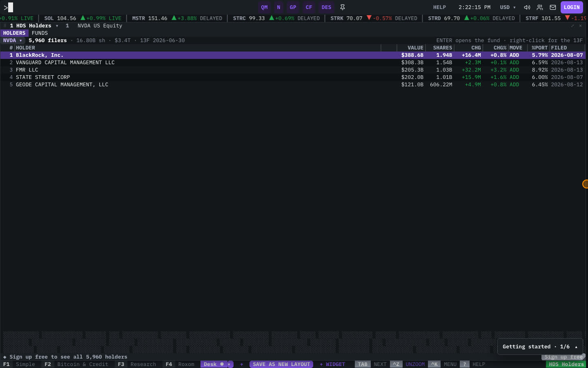Open the mail envelope icon
Image resolution: width=588 pixels, height=368 pixels.
(553, 7)
